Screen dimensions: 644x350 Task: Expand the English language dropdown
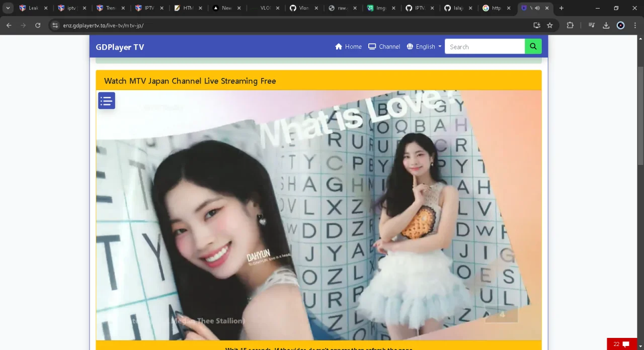click(x=424, y=46)
